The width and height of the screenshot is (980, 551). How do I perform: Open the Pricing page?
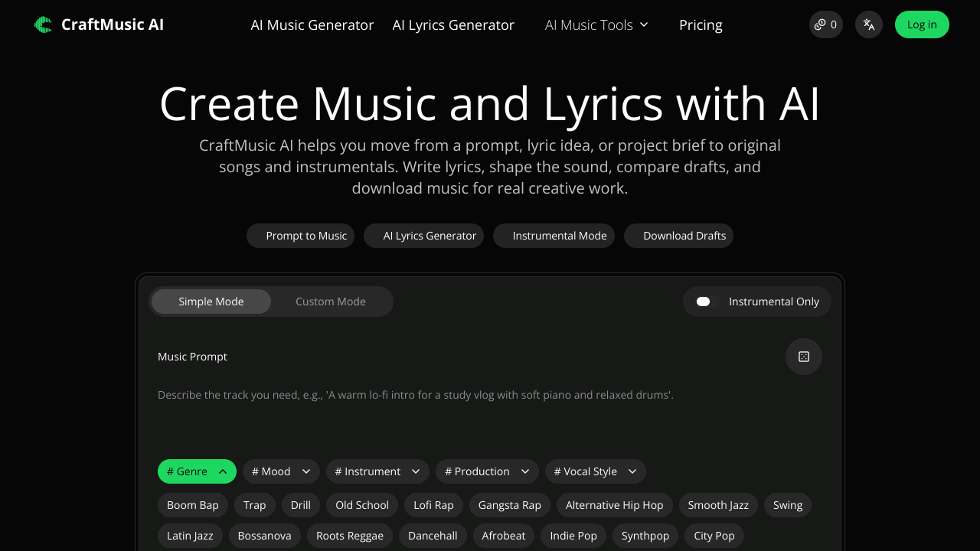point(701,24)
